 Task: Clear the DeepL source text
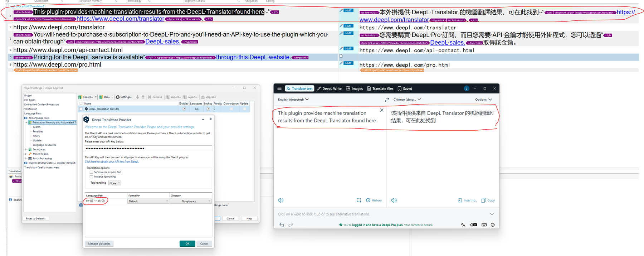(x=381, y=110)
